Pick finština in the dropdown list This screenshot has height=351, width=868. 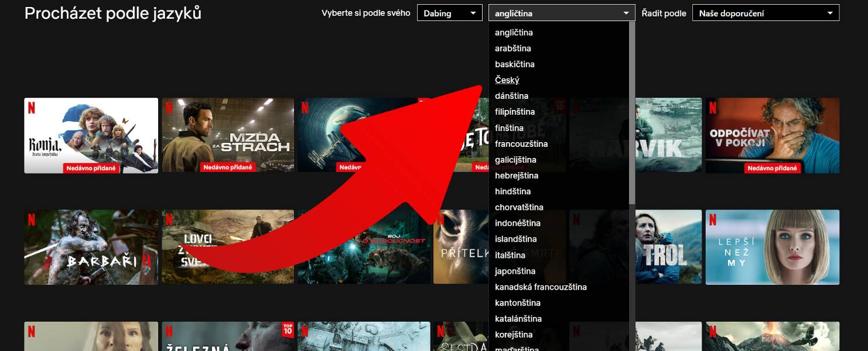[x=509, y=128]
